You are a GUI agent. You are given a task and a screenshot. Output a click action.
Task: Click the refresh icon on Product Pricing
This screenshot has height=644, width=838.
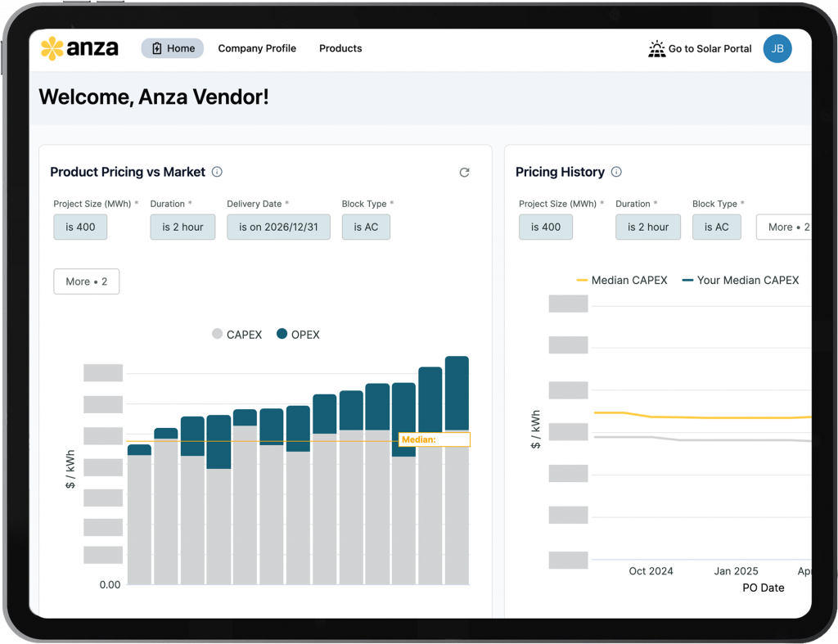click(464, 172)
